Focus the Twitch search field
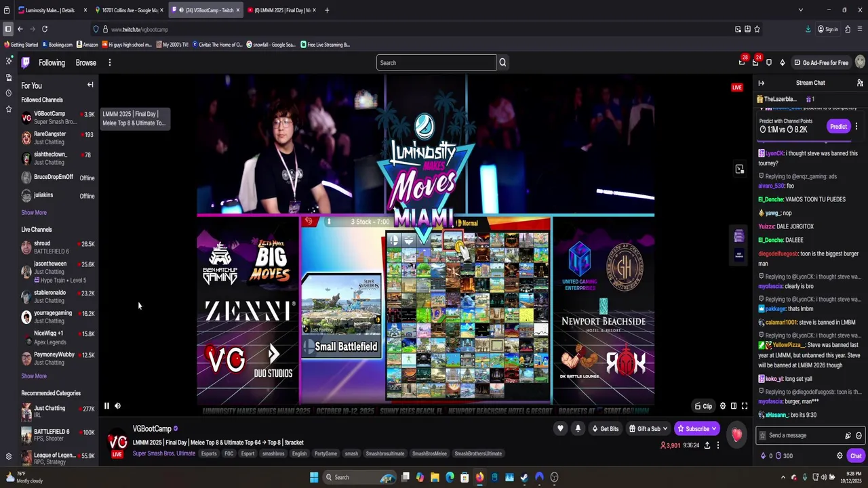Viewport: 868px width, 488px height. click(436, 62)
